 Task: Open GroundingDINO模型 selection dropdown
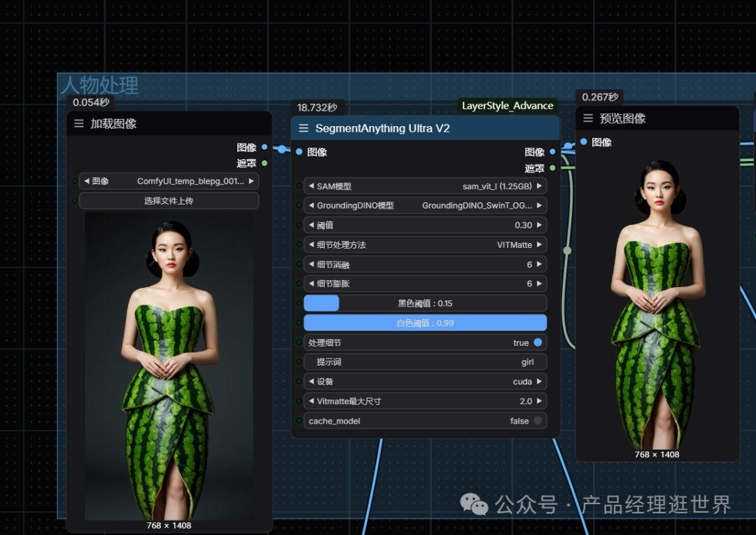click(426, 205)
